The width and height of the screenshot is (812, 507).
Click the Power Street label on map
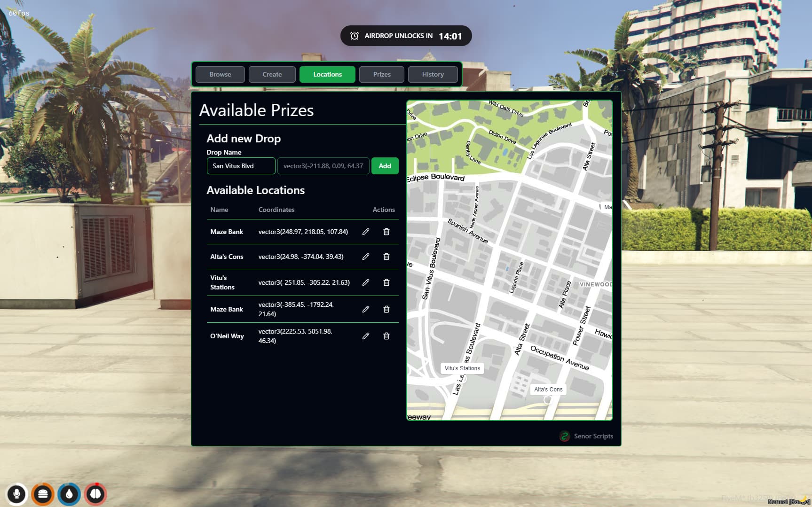point(582,326)
